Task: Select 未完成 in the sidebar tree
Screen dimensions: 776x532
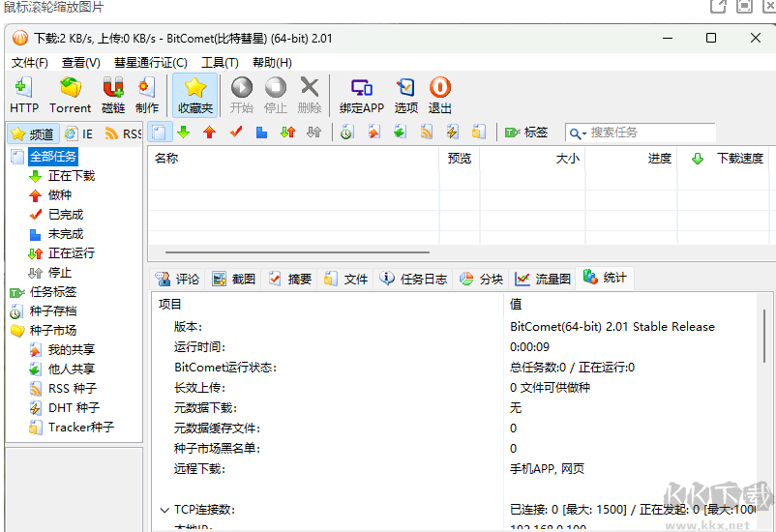Action: click(x=66, y=234)
